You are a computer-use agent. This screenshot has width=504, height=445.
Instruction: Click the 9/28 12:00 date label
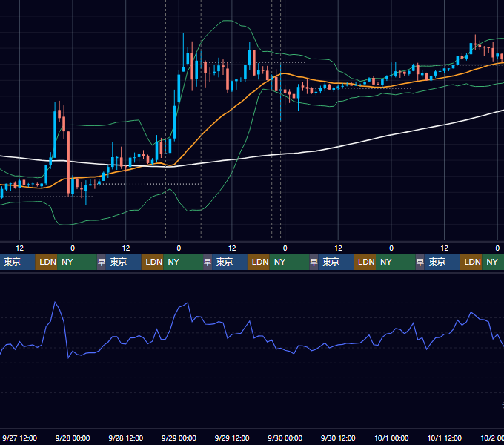coord(126,438)
